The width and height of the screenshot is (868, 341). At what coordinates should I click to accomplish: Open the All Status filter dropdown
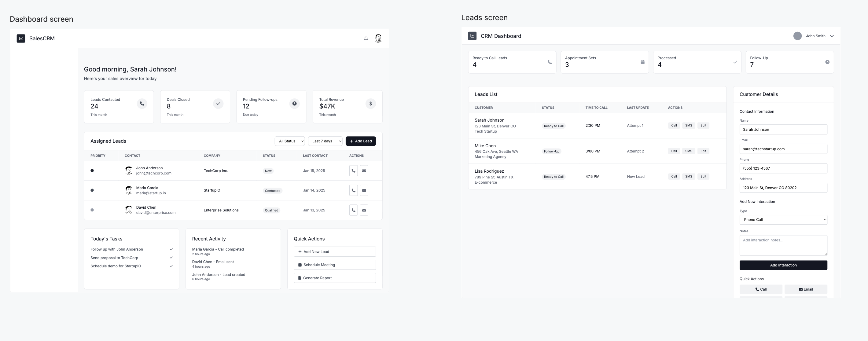tap(289, 141)
